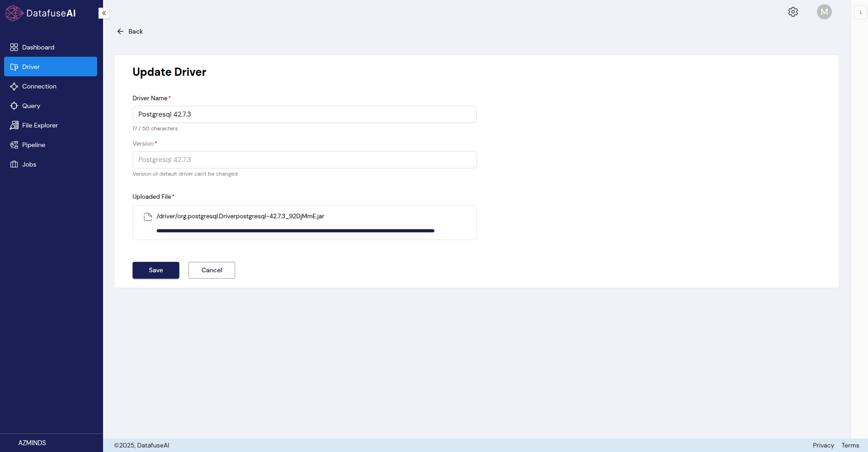Open the Dashboard icon in the sidebar

tap(14, 47)
